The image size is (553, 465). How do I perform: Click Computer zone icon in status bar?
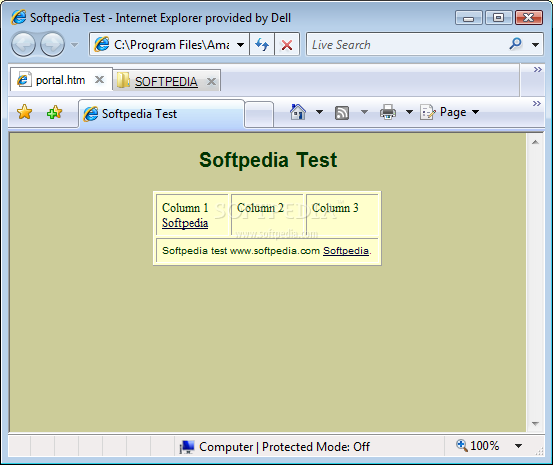tap(187, 447)
